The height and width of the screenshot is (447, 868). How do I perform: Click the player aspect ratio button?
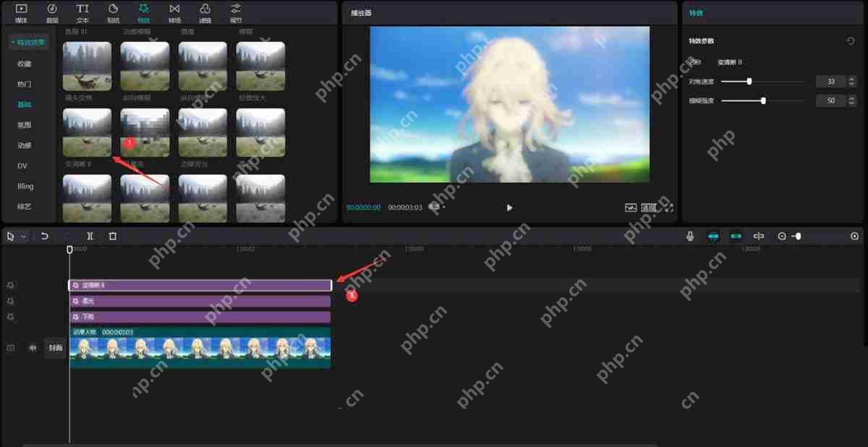point(650,208)
